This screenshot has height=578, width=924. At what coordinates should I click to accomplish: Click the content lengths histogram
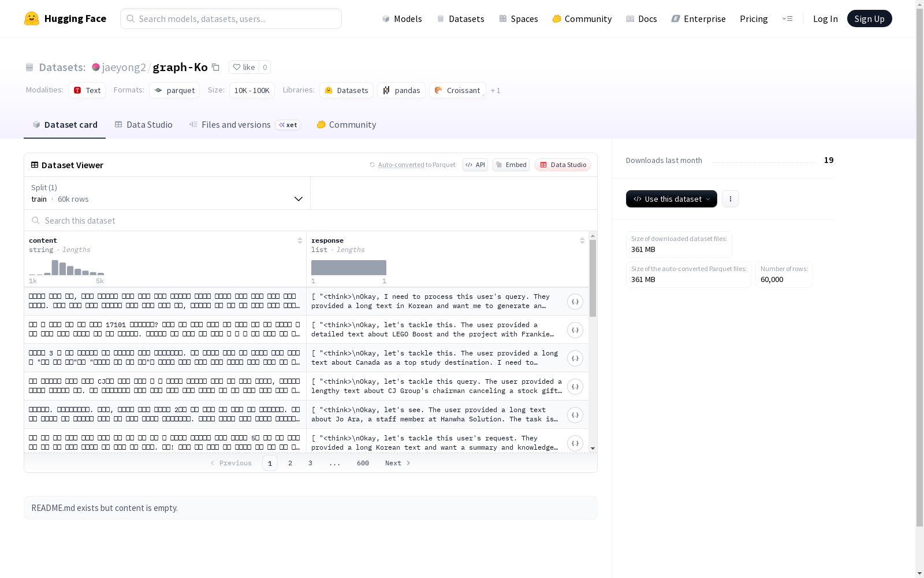point(66,268)
